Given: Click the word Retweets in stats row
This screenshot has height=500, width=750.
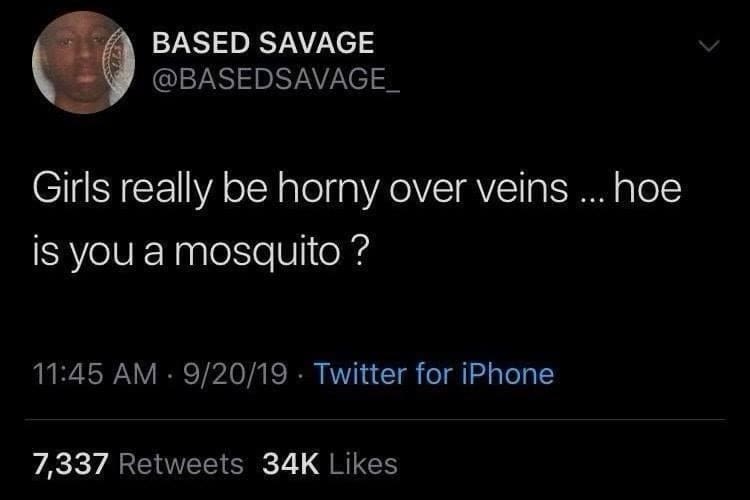Looking at the screenshot, I should [180, 464].
